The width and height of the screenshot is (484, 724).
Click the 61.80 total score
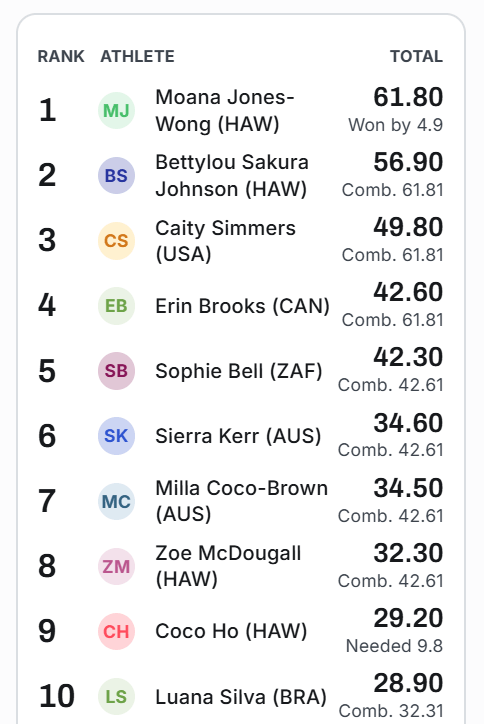(x=408, y=97)
